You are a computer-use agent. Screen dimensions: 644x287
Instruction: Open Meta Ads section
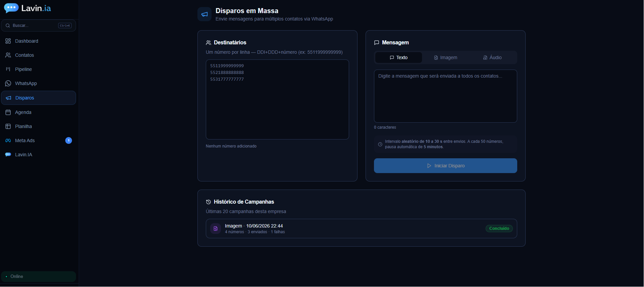(x=38, y=140)
